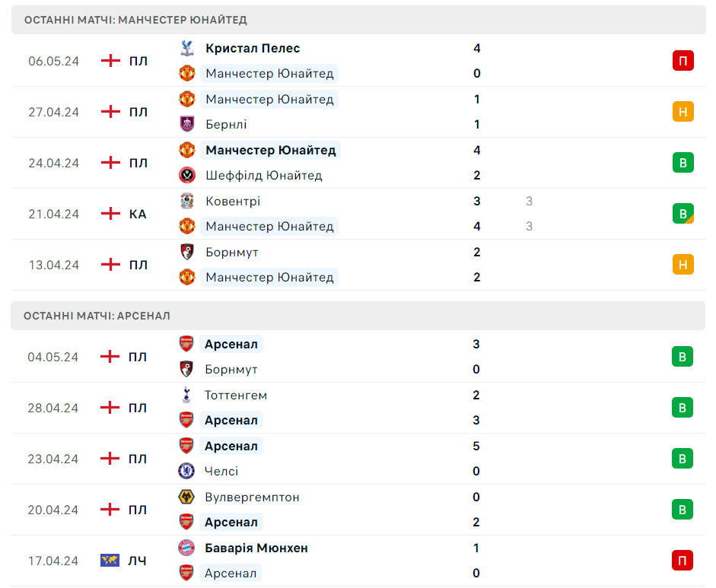Click the England flag on the 13.04.24 match
This screenshot has width=716, height=588.
pyautogui.click(x=110, y=264)
